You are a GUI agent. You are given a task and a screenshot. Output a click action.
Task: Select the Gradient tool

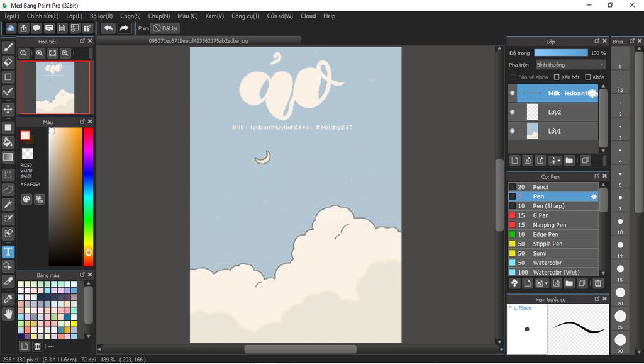pos(8,157)
